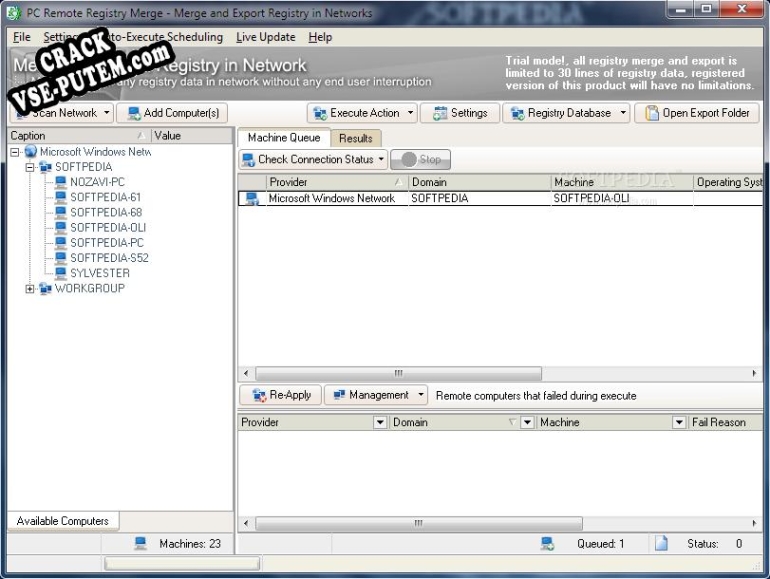Image resolution: width=770 pixels, height=579 pixels.
Task: Click the Check Connection Status icon
Action: [248, 160]
